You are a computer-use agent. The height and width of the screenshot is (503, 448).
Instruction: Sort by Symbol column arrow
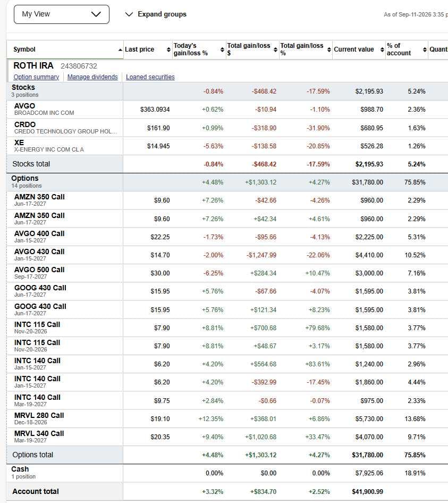120,50
